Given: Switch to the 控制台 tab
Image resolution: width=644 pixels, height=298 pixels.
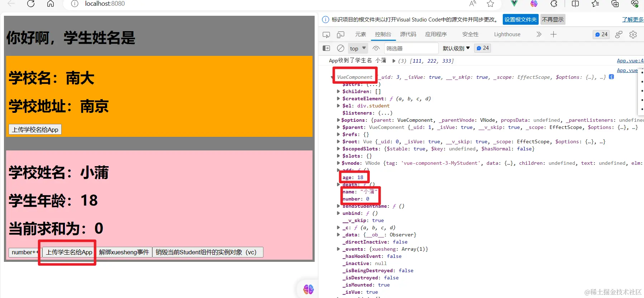Looking at the screenshot, I should [383, 34].
